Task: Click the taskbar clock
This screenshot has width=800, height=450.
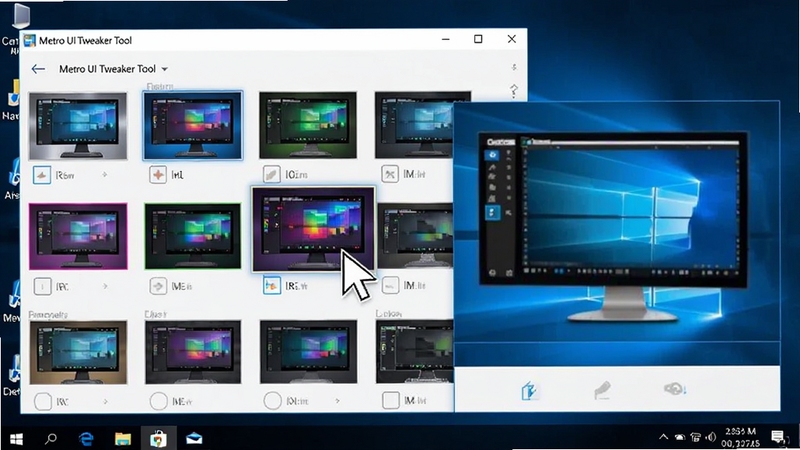Action: pos(740,438)
